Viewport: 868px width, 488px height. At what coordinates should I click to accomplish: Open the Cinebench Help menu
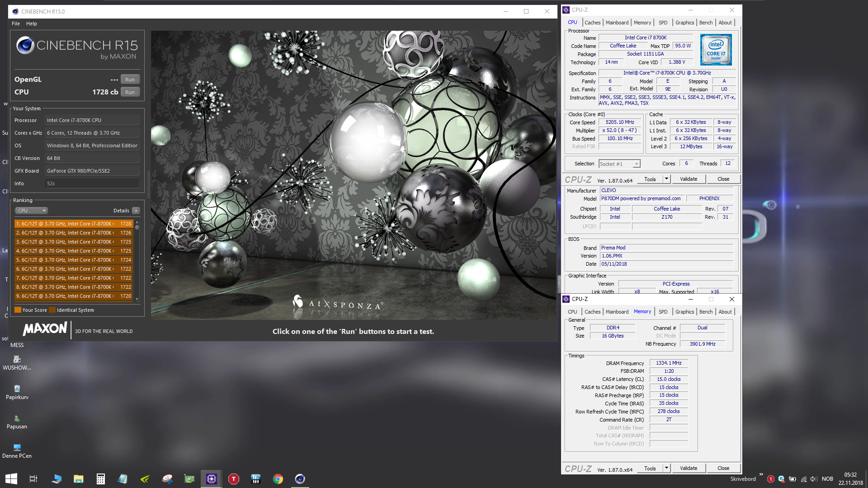tap(32, 23)
